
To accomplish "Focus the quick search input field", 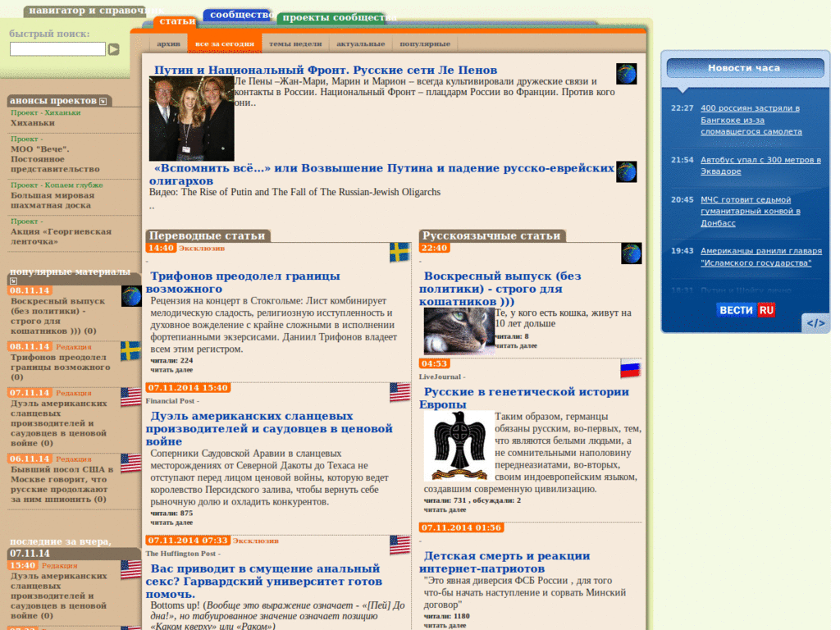I will (x=58, y=49).
